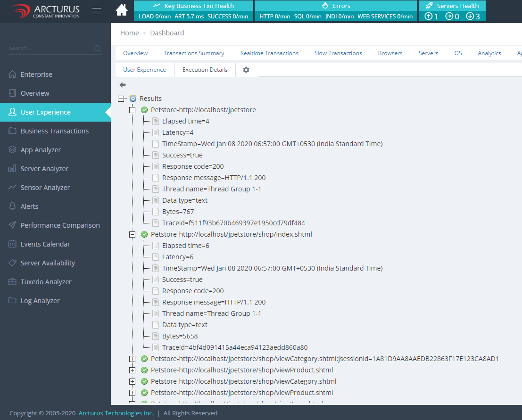Click the servers up count icon
This screenshot has height=420, width=522.
pyautogui.click(x=429, y=16)
